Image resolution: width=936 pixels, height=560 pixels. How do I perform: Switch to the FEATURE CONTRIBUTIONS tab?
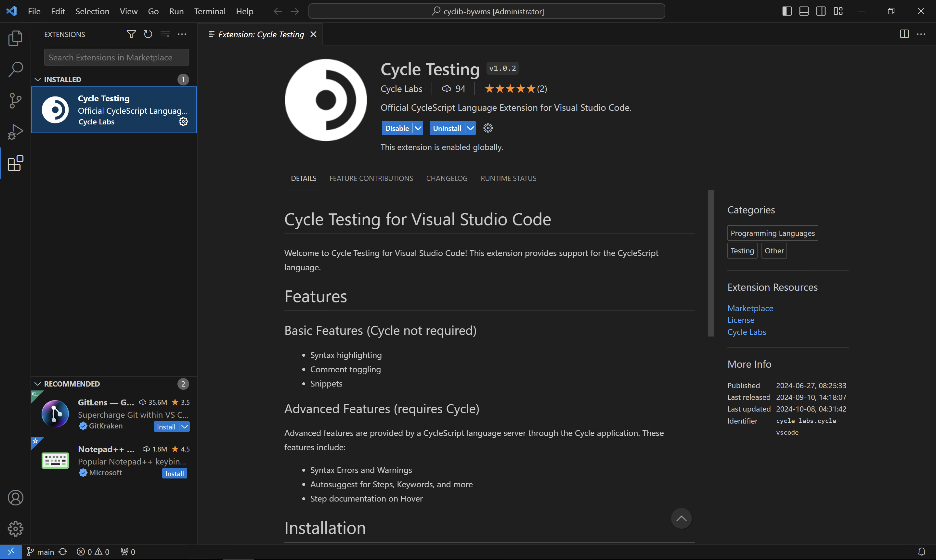[371, 177]
